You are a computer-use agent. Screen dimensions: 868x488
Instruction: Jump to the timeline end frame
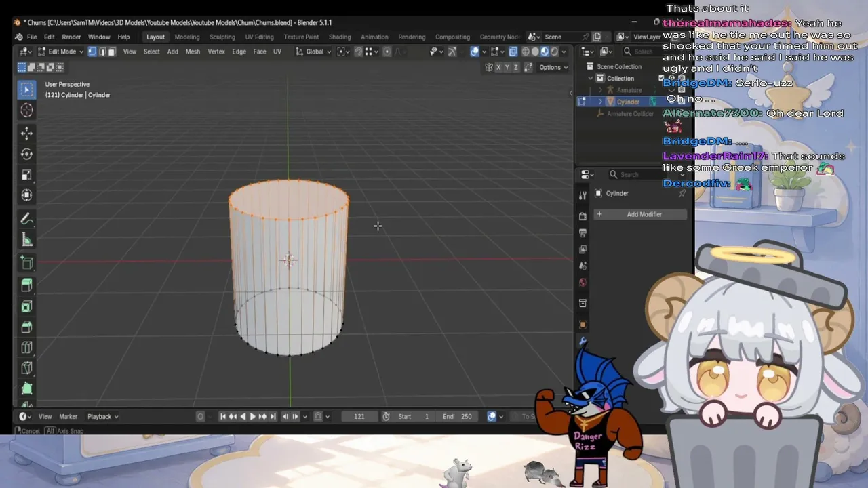[273, 416]
